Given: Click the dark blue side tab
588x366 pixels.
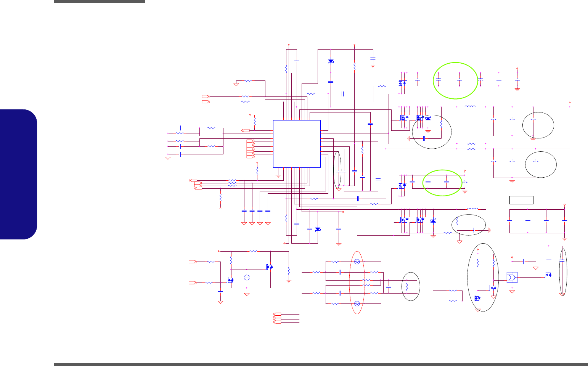Looking at the screenshot, I should coord(19,174).
